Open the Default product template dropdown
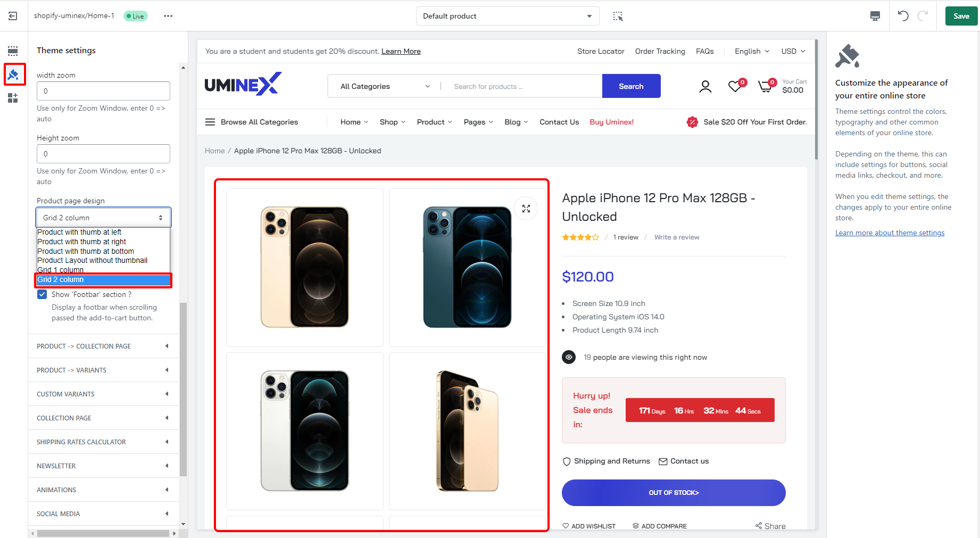 pyautogui.click(x=507, y=16)
